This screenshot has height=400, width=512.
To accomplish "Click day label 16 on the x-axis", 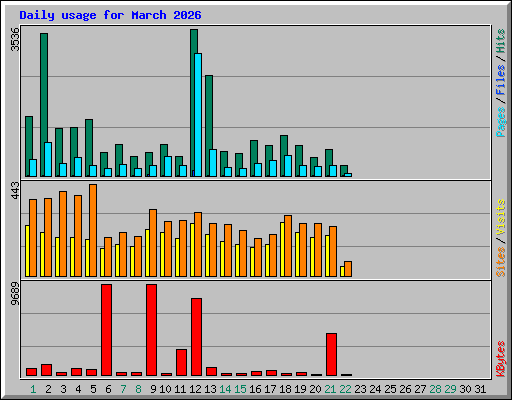I will point(255,389).
